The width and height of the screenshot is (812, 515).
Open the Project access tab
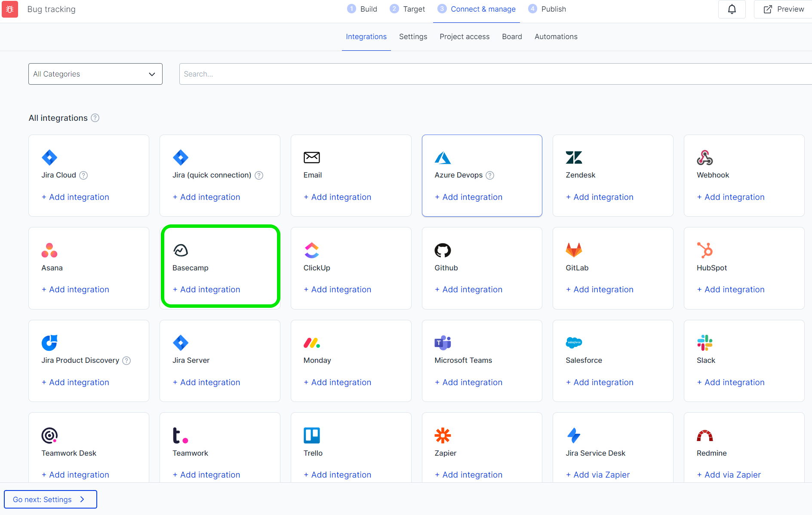pos(464,37)
